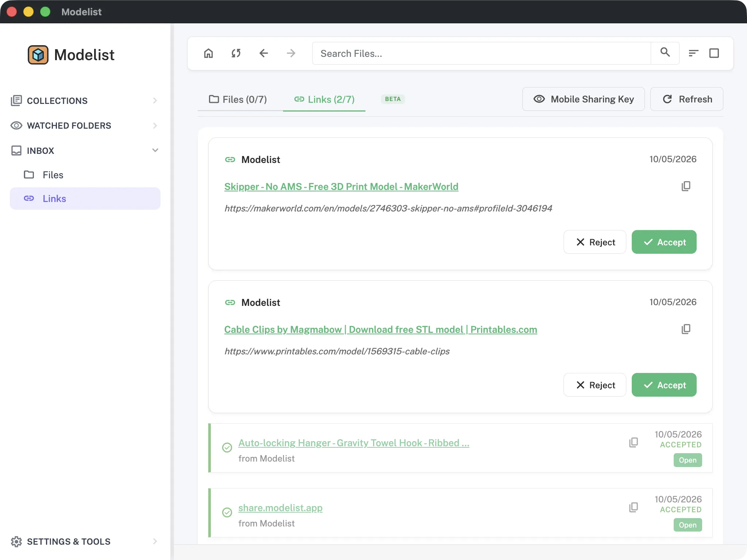This screenshot has height=560, width=747.
Task: Follow the Skipper MakerWorld hyperlink
Action: point(341,187)
